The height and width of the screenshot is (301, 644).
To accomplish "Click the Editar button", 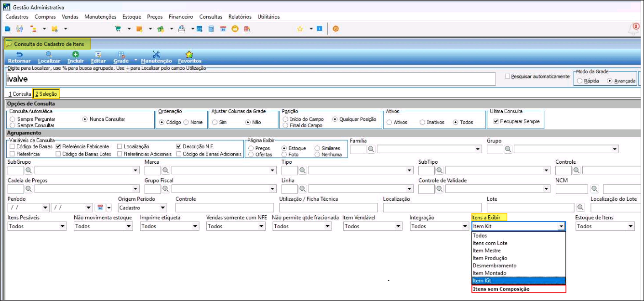I will pyautogui.click(x=98, y=57).
